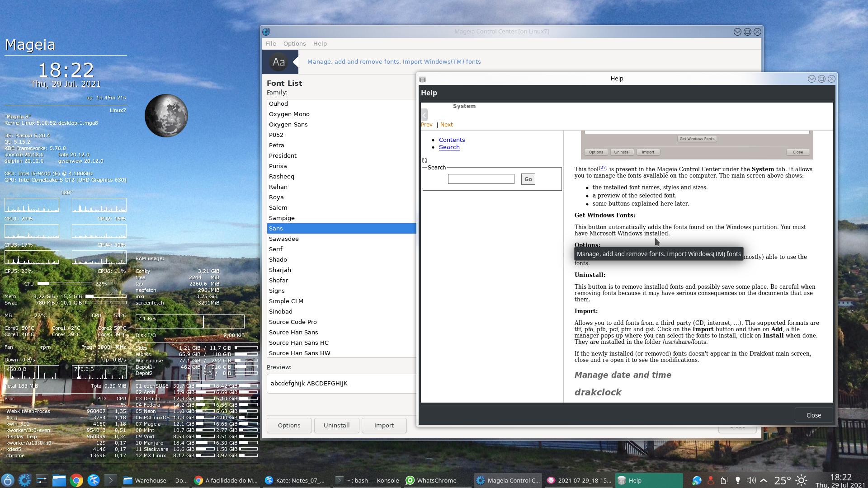
Task: Click the Import button under Font List
Action: pyautogui.click(x=384, y=425)
